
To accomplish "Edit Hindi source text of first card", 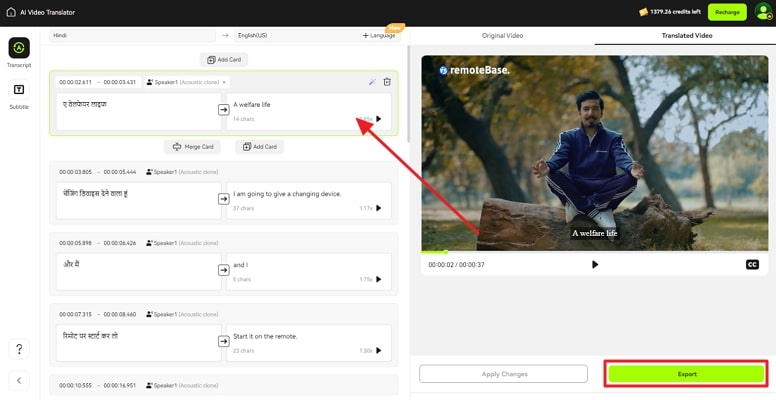I will coord(139,111).
